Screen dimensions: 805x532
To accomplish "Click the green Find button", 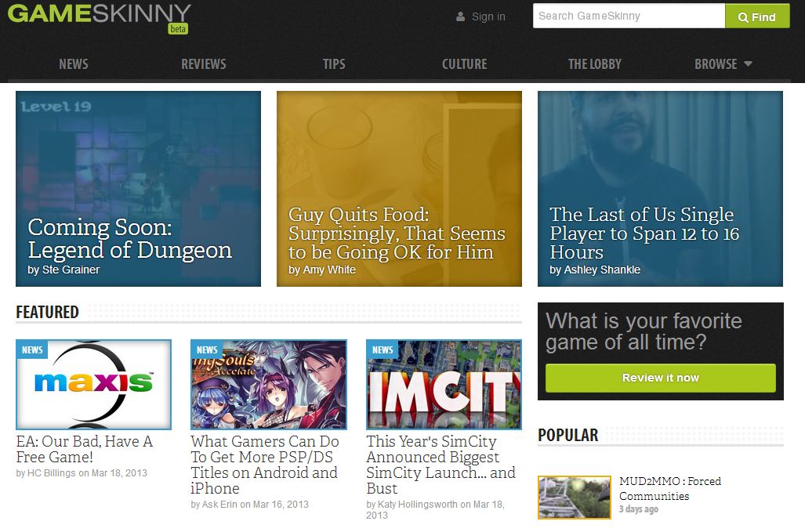I will [757, 16].
